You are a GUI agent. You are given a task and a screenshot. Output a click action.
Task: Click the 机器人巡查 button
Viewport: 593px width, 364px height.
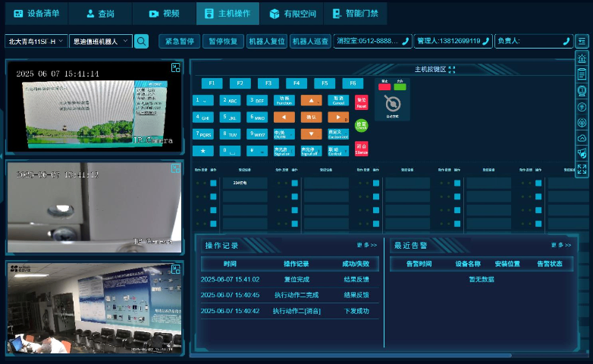(x=310, y=41)
